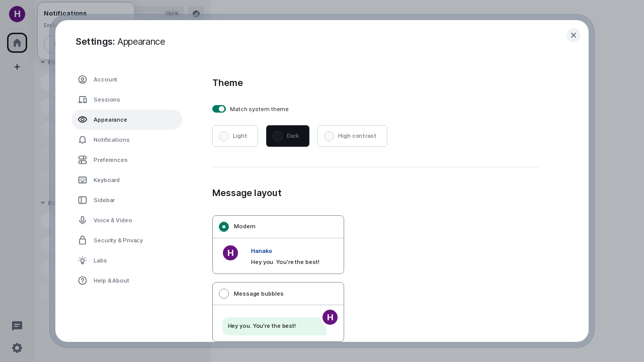The width and height of the screenshot is (644, 362).
Task: Click the Labs lightbulb icon
Action: pyautogui.click(x=83, y=260)
